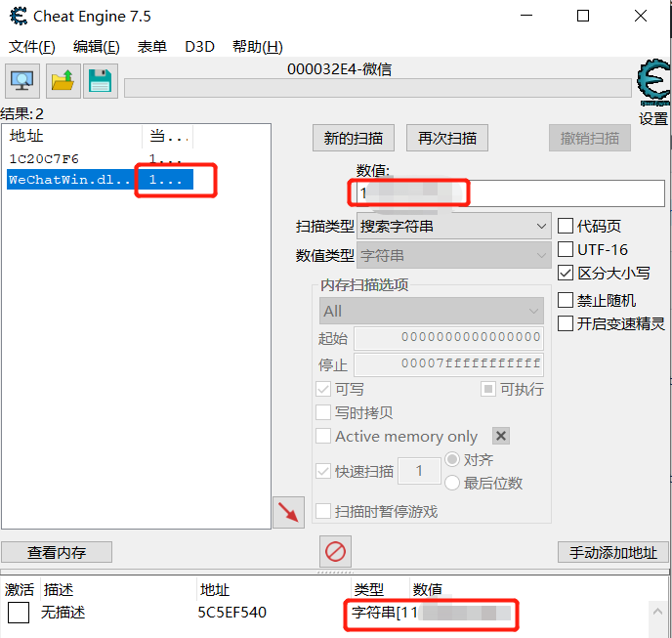672x638 pixels.
Task: Click the select process monitor icon
Action: pyautogui.click(x=22, y=81)
